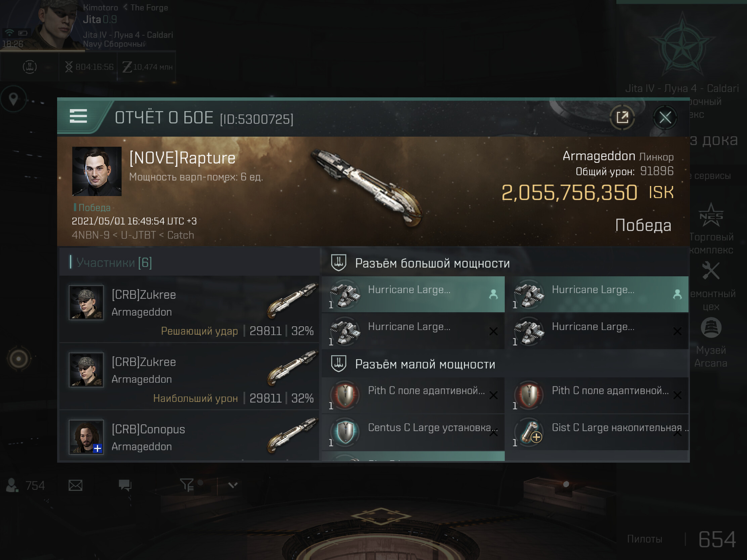Expand the high-power slot section header
The image size is (747, 560).
tap(505, 263)
